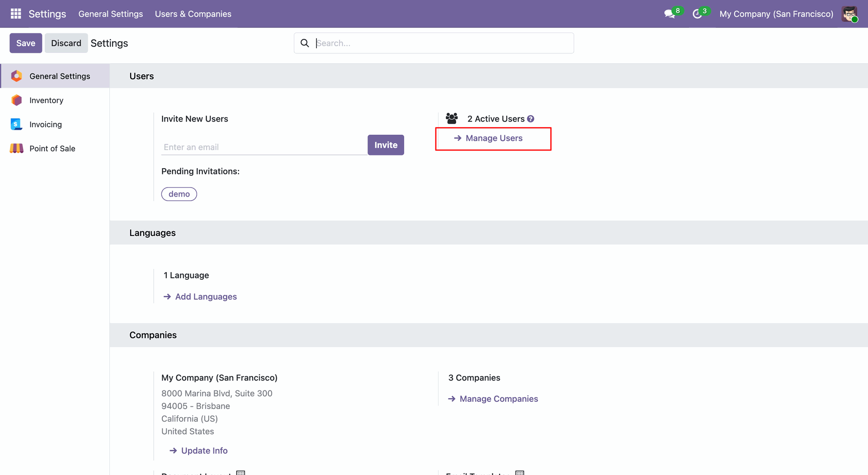Click the search magnifier icon
This screenshot has height=475, width=868.
[x=305, y=43]
